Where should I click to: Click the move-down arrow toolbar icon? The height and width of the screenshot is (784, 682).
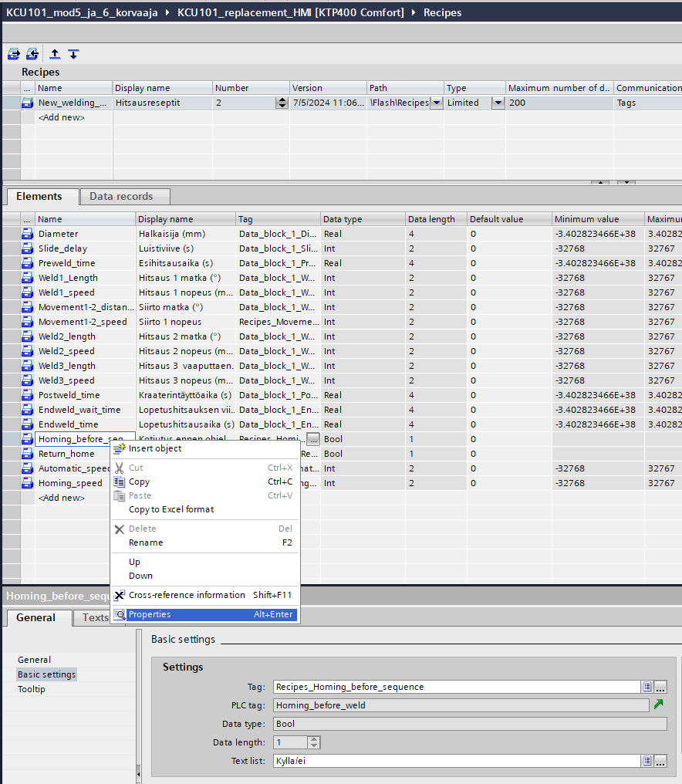click(73, 54)
